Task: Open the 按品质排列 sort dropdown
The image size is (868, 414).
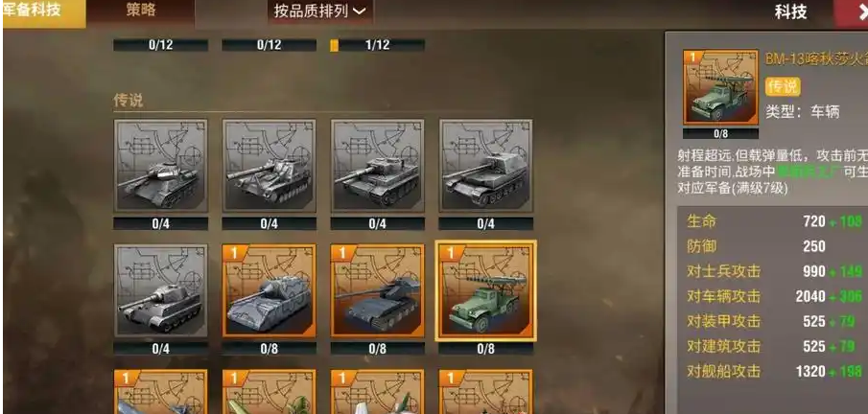Action: pyautogui.click(x=320, y=11)
